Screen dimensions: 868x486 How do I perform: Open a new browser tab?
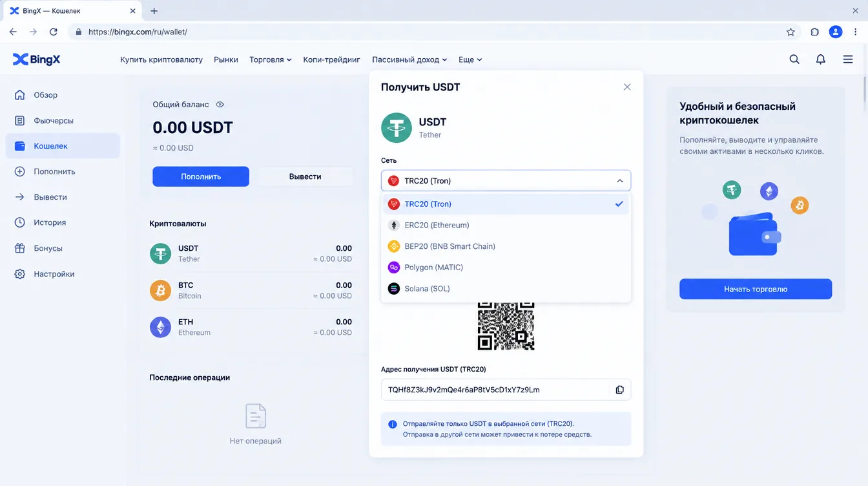coord(154,11)
